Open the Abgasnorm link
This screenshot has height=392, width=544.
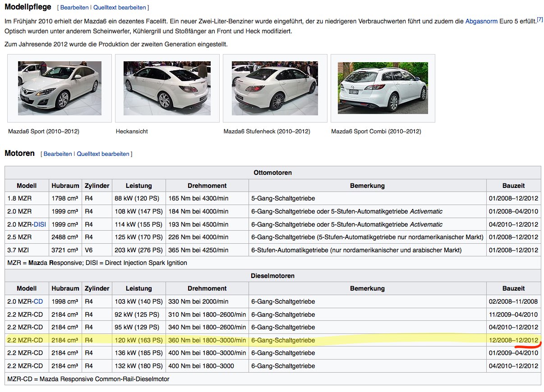pos(481,21)
